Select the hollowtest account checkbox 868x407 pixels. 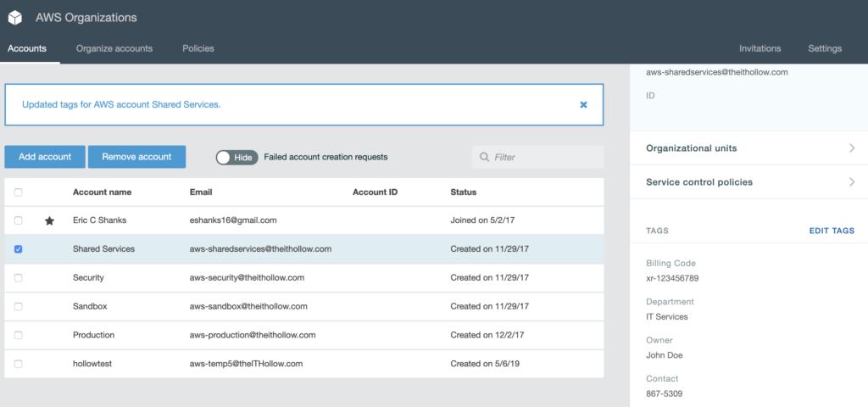pyautogui.click(x=19, y=364)
